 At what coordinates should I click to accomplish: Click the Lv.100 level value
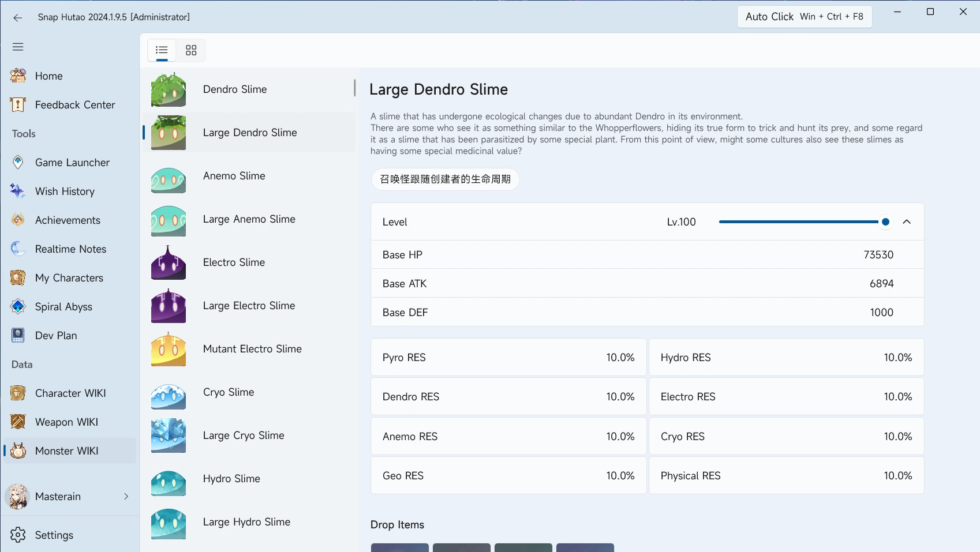click(x=682, y=222)
